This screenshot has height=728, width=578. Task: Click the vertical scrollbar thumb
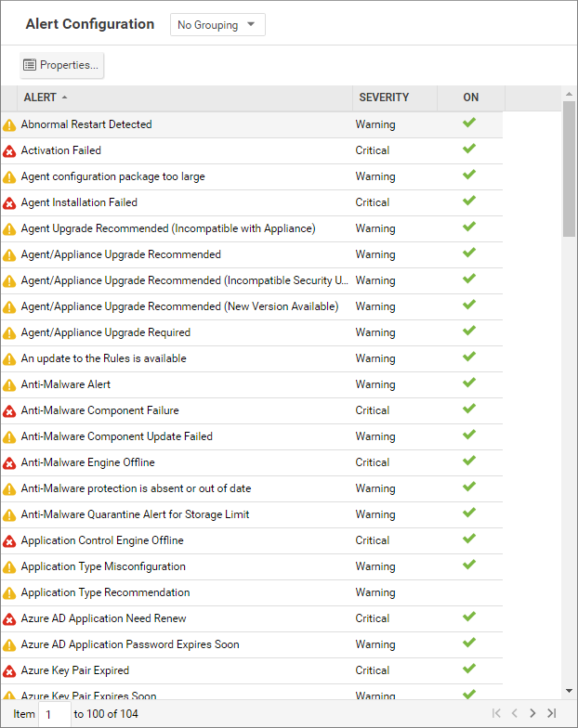(x=569, y=167)
